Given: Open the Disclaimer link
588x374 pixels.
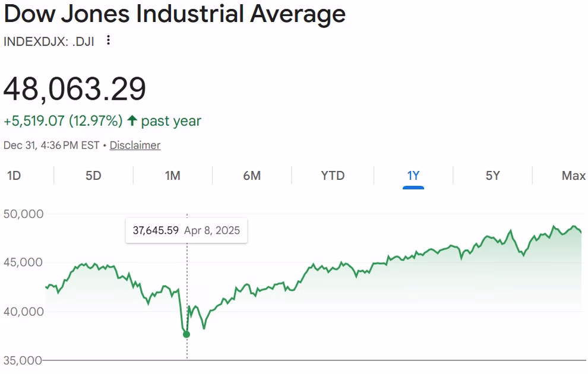Looking at the screenshot, I should click(135, 145).
